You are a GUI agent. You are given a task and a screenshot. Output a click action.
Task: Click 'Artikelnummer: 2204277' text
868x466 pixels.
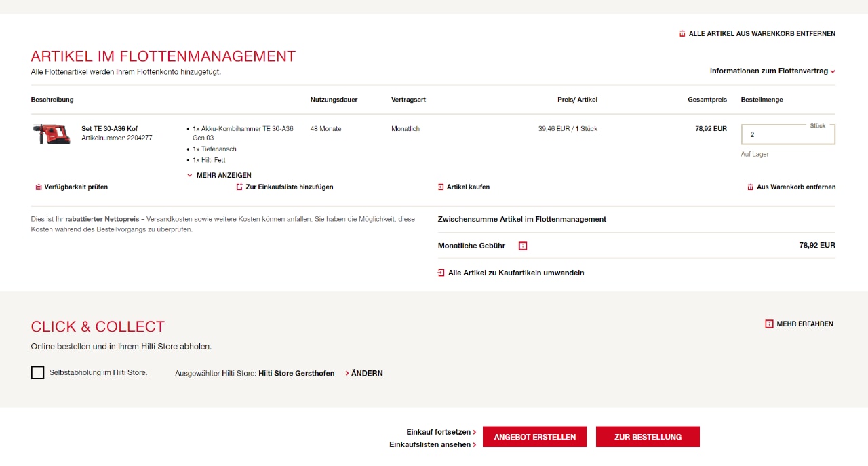click(117, 138)
